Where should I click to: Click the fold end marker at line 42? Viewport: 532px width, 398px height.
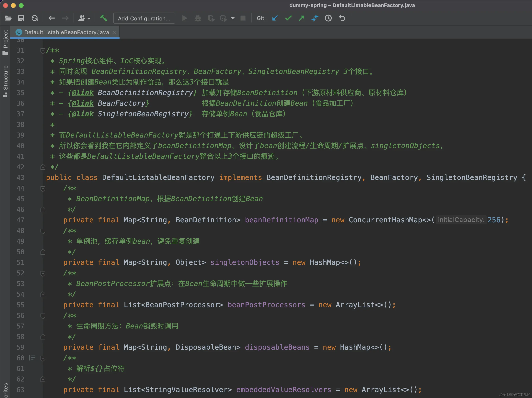point(43,167)
